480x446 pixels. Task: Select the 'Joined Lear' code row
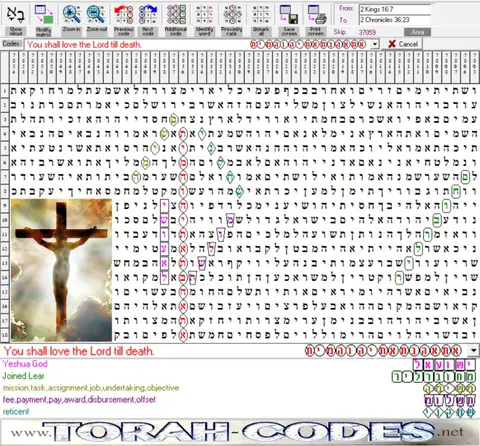coord(240,376)
